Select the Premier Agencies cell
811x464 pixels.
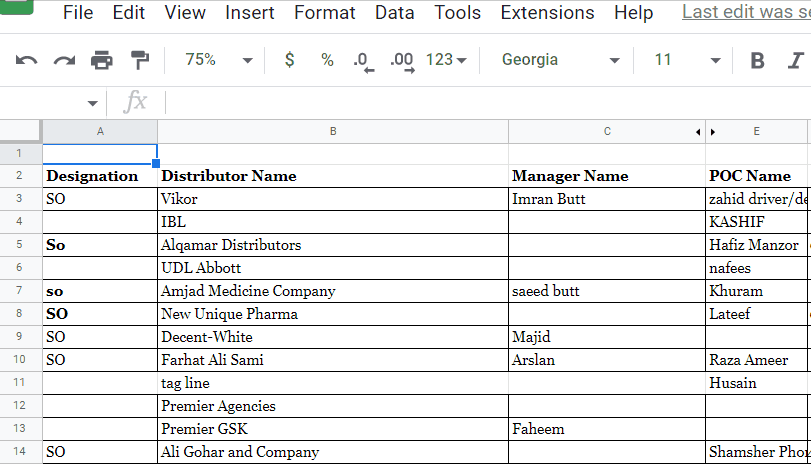coord(333,406)
